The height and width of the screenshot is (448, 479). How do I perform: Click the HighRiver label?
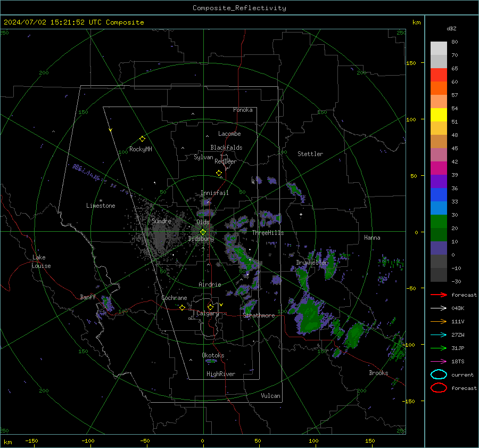pos(221,374)
